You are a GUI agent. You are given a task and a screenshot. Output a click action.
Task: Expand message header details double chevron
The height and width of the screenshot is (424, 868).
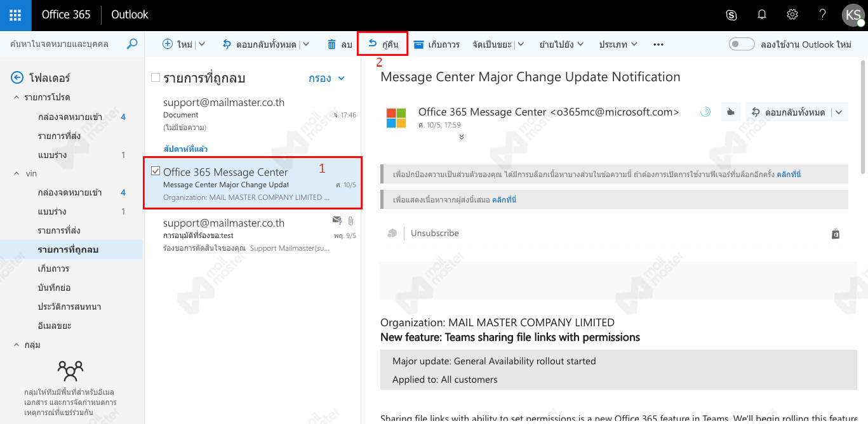462,136
